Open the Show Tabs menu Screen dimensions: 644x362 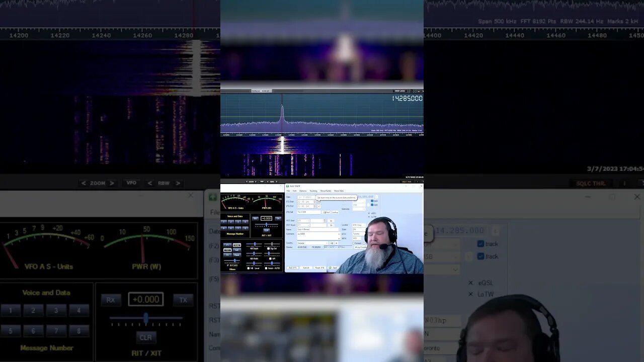339,191
